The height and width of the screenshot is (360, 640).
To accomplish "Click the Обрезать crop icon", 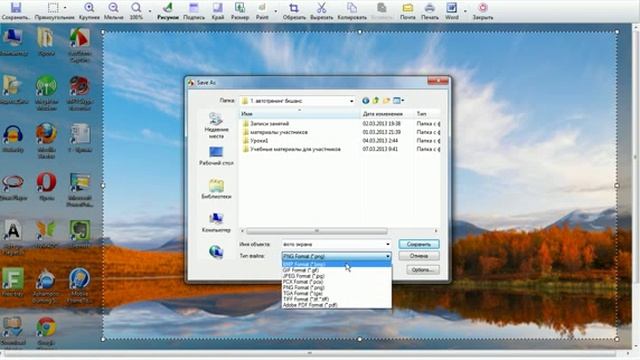I will [294, 8].
